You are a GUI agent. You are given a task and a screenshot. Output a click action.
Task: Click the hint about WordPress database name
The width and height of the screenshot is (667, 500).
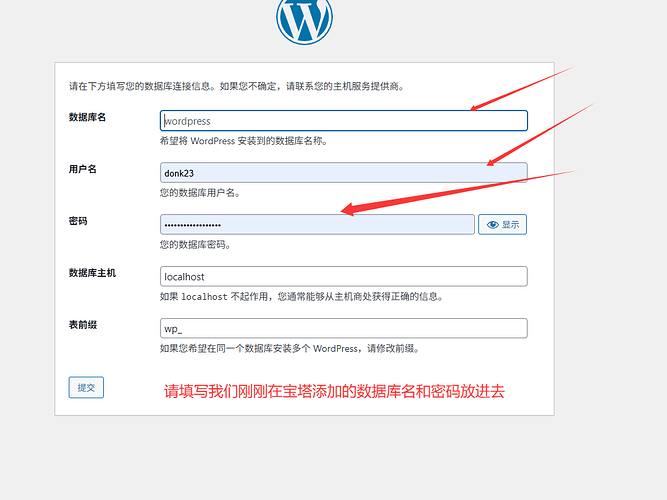coord(244,141)
